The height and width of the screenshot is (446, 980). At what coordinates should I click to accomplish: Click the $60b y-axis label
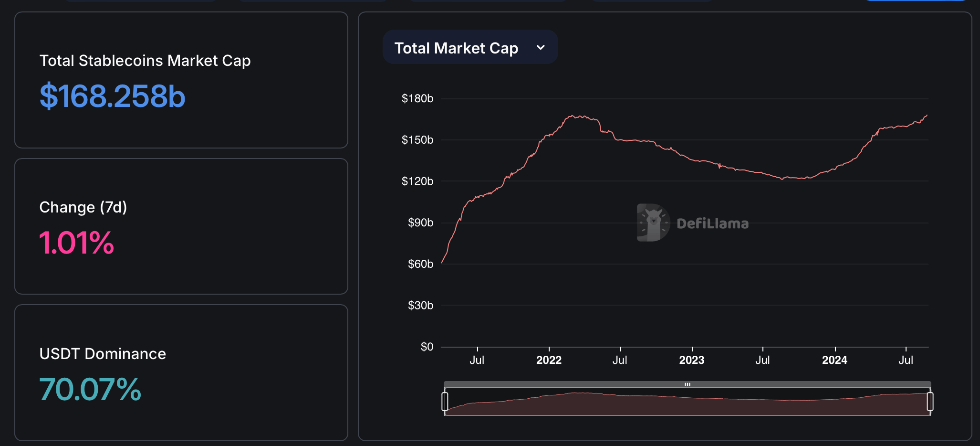[420, 264]
